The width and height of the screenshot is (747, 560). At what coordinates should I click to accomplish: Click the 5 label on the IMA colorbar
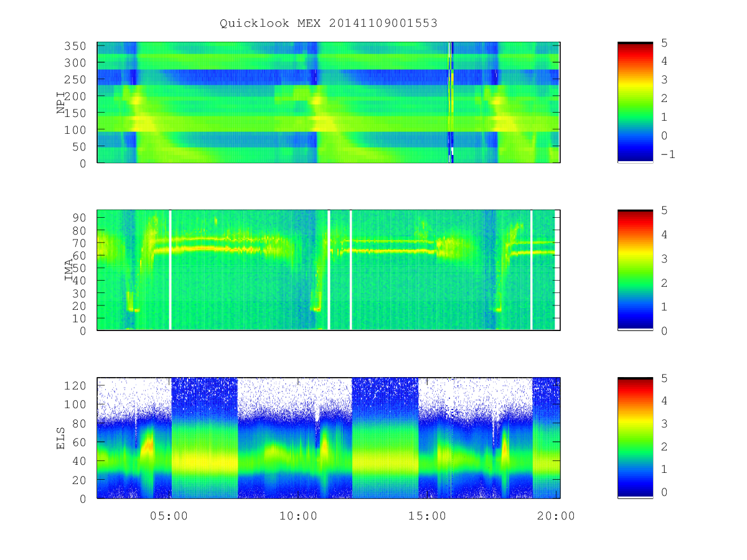point(664,210)
